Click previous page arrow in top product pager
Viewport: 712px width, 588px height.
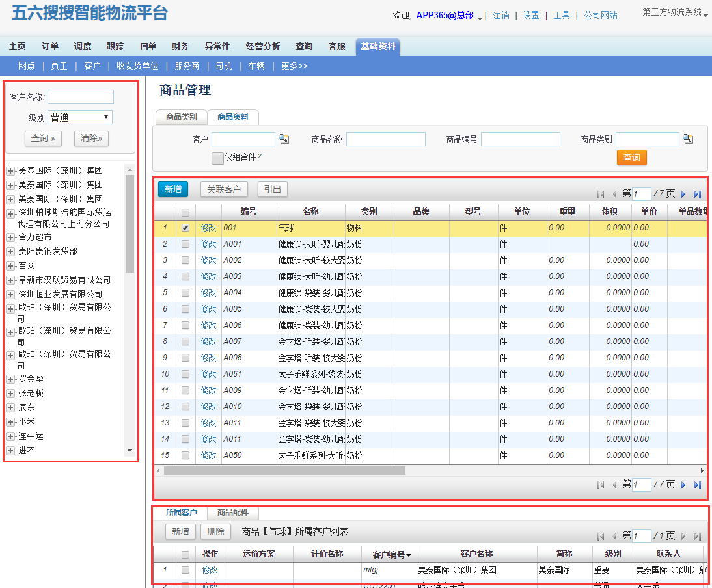click(614, 194)
